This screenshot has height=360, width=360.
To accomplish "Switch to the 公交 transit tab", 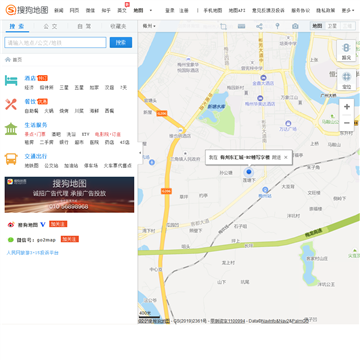I will click(x=51, y=26).
